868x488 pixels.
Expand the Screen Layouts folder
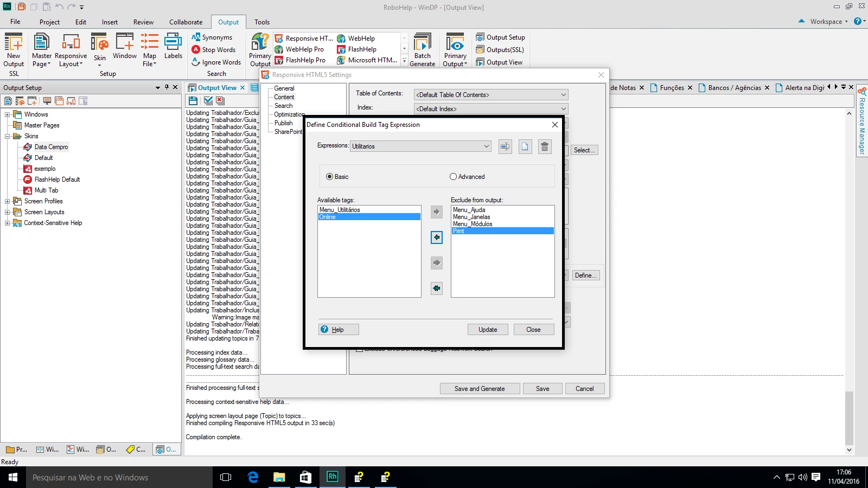coord(8,212)
